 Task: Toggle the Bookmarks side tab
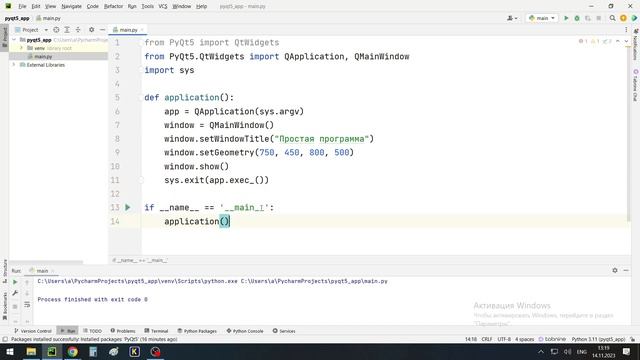(x=4, y=306)
